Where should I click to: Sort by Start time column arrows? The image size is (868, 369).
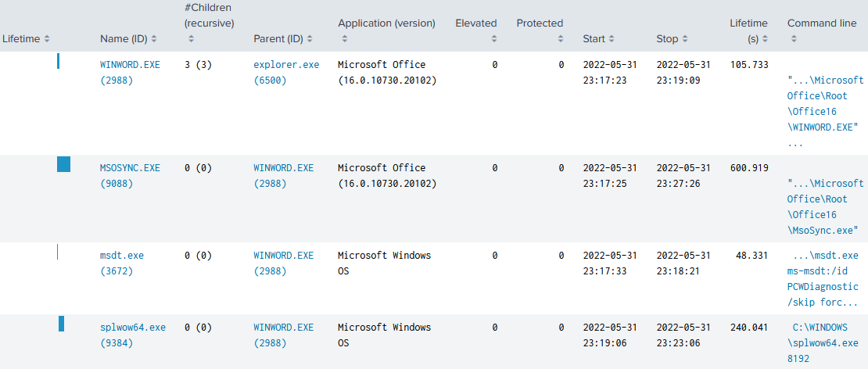pos(612,39)
